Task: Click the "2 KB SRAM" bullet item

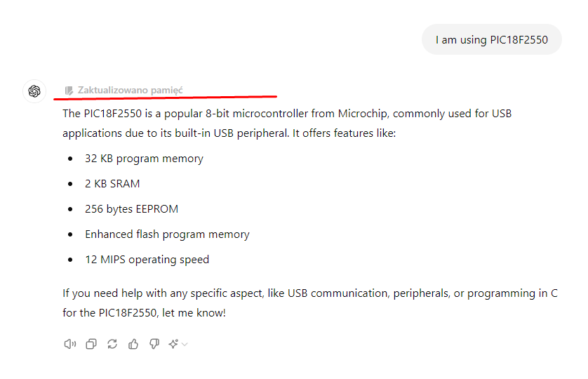Action: [112, 184]
